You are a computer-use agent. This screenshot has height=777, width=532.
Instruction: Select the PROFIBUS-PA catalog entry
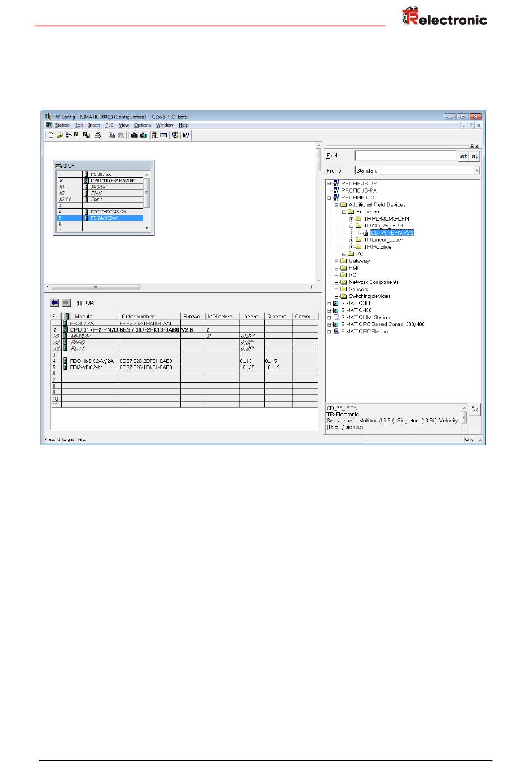point(359,190)
